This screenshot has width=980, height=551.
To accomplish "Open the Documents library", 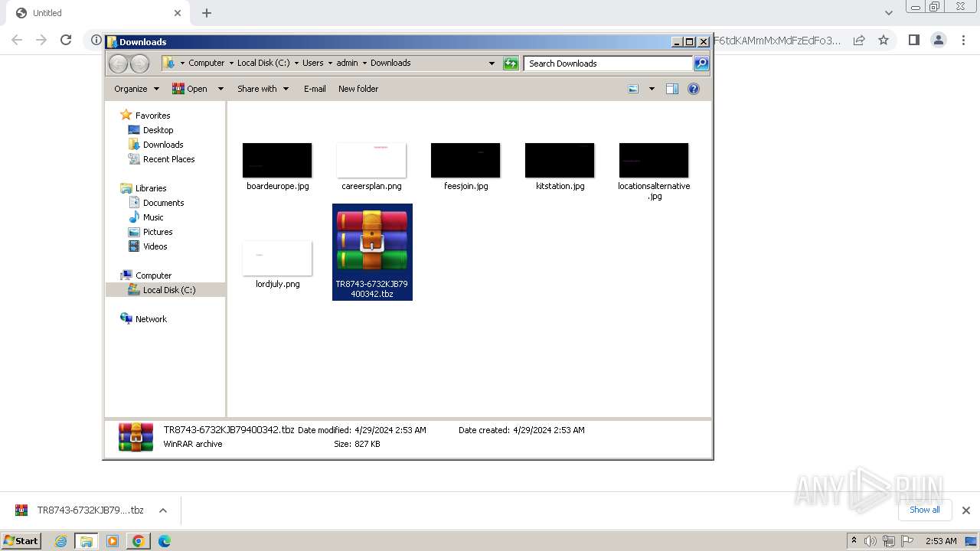I will click(x=156, y=203).
